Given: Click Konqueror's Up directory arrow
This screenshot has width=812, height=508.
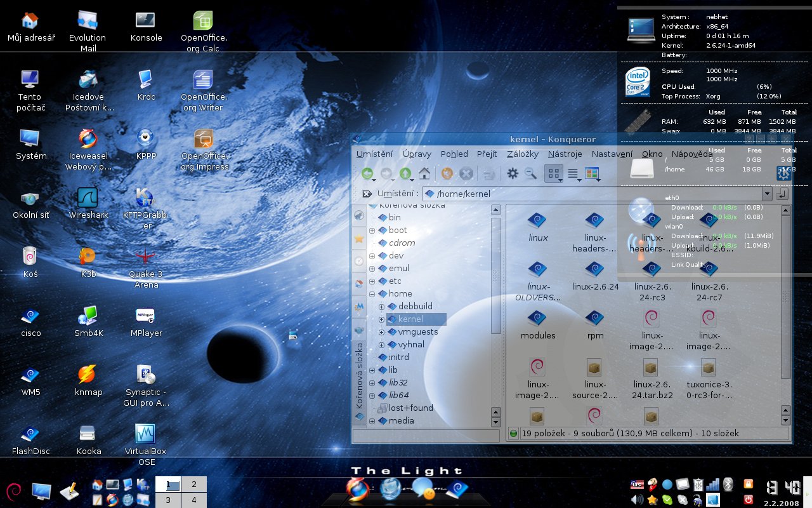Looking at the screenshot, I should tap(405, 173).
